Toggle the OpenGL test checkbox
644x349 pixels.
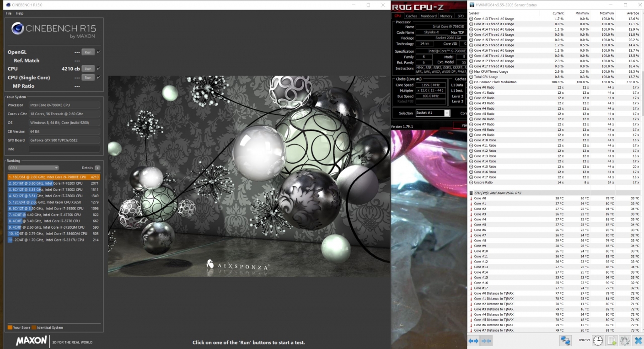coord(98,52)
